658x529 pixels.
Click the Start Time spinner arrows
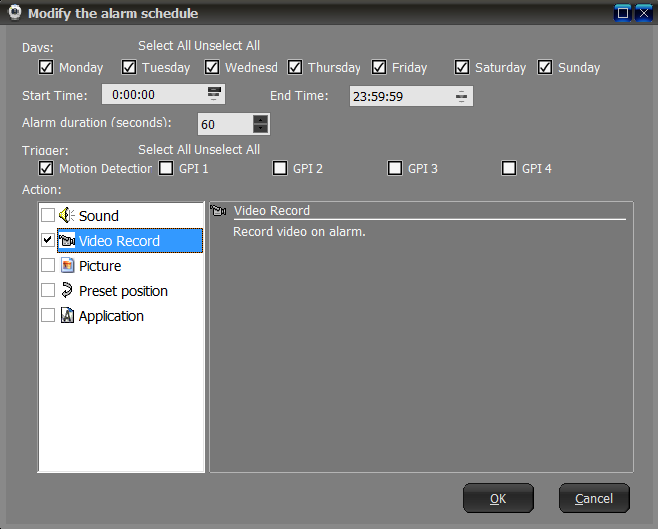pos(214,94)
